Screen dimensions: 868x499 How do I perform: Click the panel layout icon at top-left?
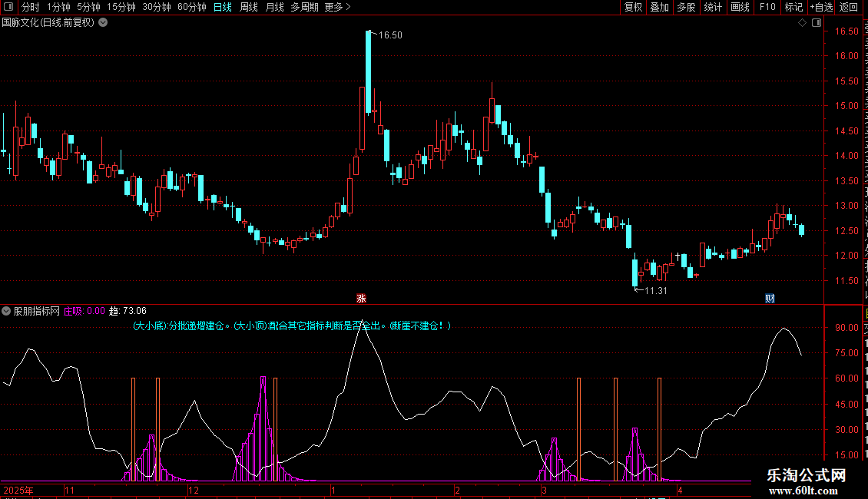[8, 7]
